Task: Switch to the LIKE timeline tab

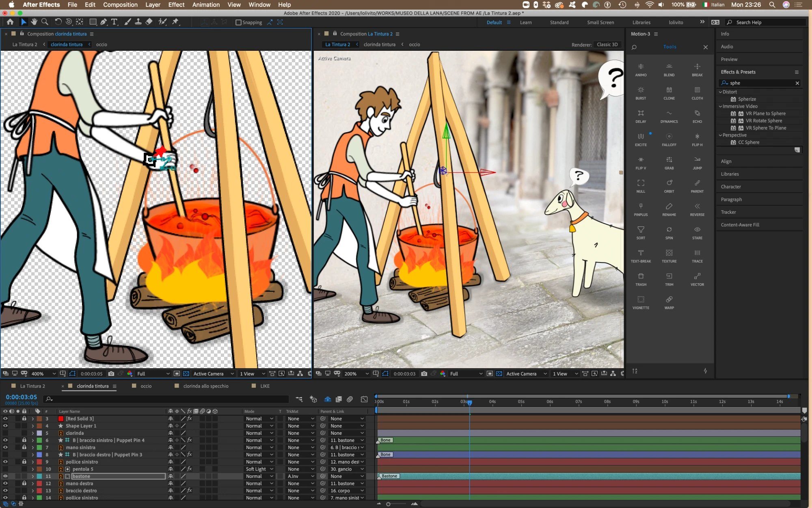Action: click(x=265, y=386)
